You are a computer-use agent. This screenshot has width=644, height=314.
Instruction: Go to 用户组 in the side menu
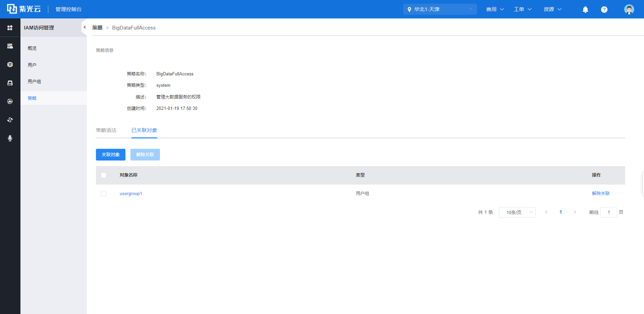coord(34,81)
